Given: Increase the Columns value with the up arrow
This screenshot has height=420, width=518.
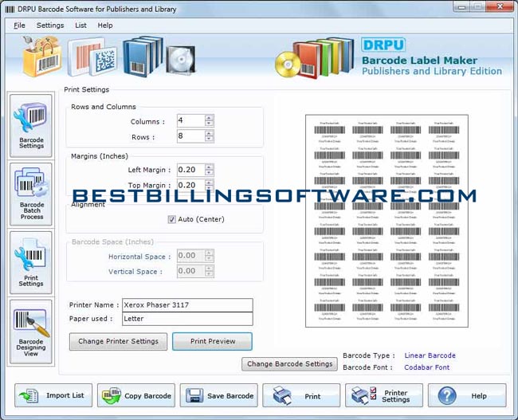Looking at the screenshot, I should [x=209, y=117].
